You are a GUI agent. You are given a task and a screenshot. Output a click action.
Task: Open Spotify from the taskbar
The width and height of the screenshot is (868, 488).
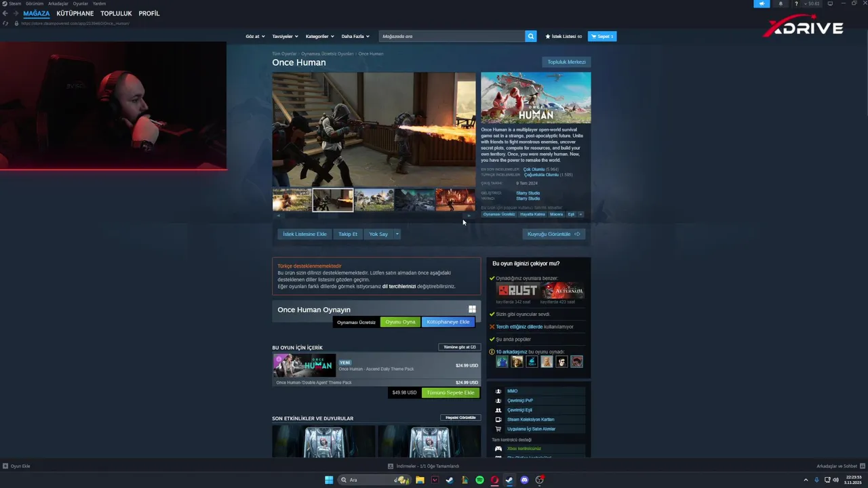tap(479, 480)
